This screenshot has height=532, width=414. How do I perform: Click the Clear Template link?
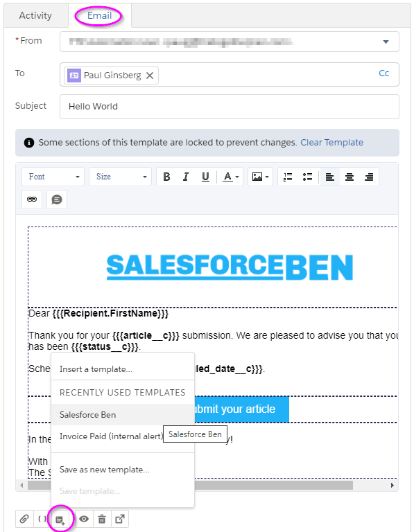click(x=331, y=143)
